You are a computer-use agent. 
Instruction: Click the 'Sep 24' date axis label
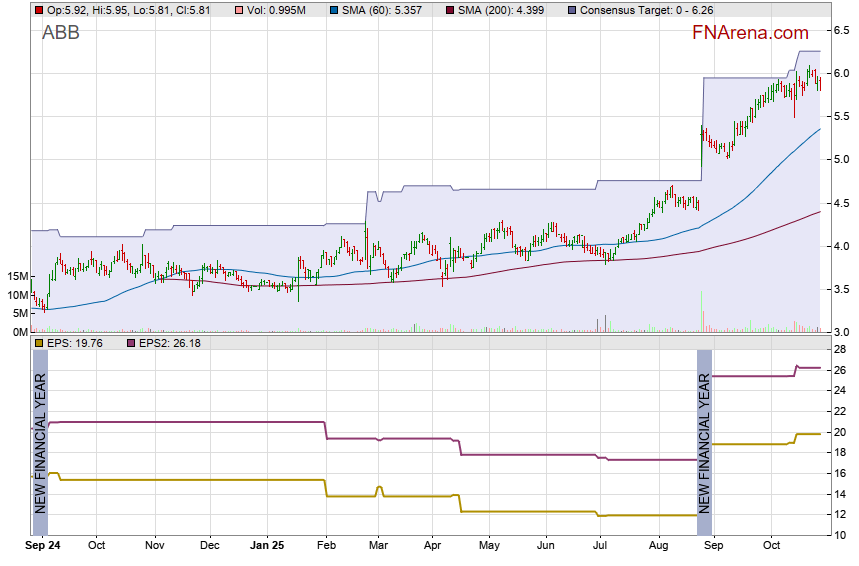pos(43,546)
